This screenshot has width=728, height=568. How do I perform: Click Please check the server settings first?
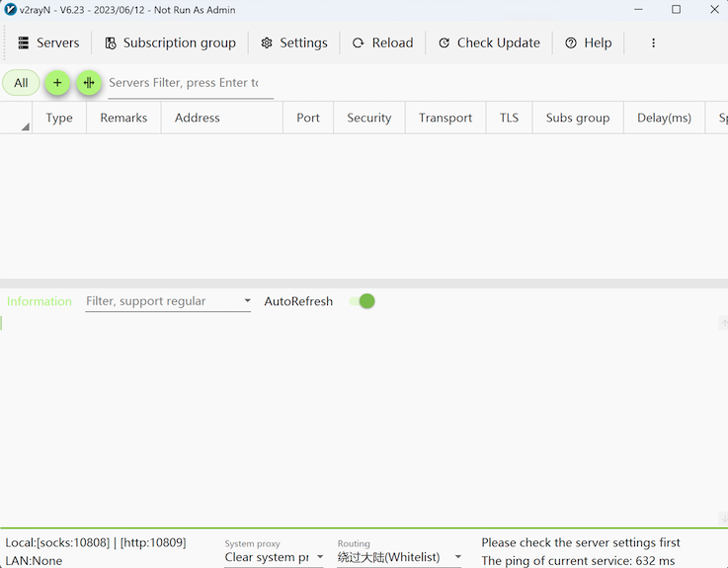coord(581,542)
